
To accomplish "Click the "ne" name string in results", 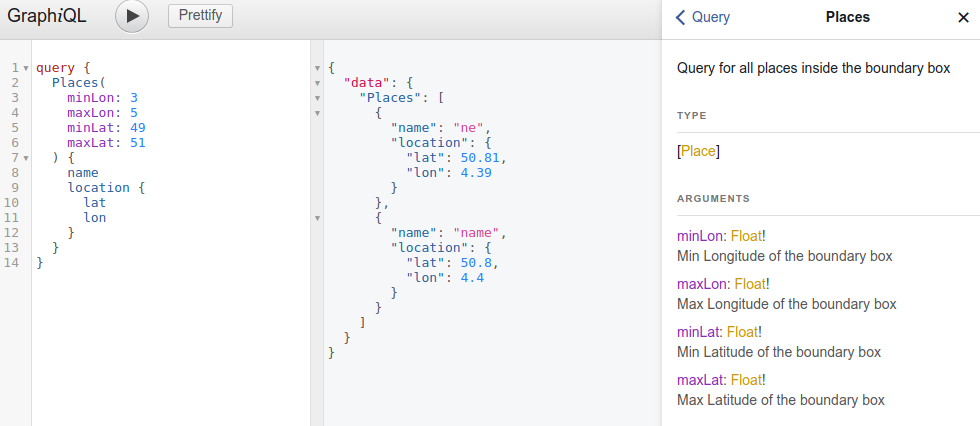I will (469, 127).
